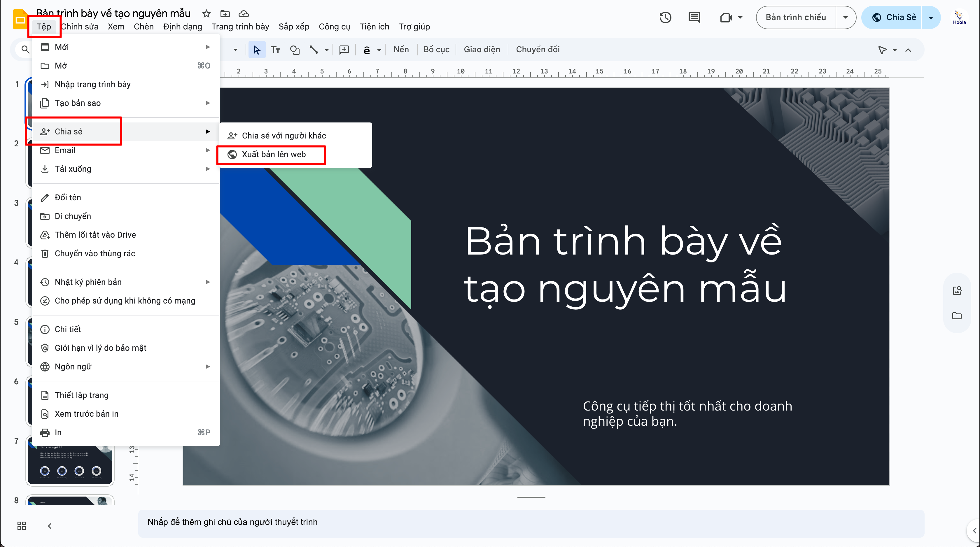This screenshot has width=980, height=547.
Task: Open the comments panel icon
Action: pos(694,17)
